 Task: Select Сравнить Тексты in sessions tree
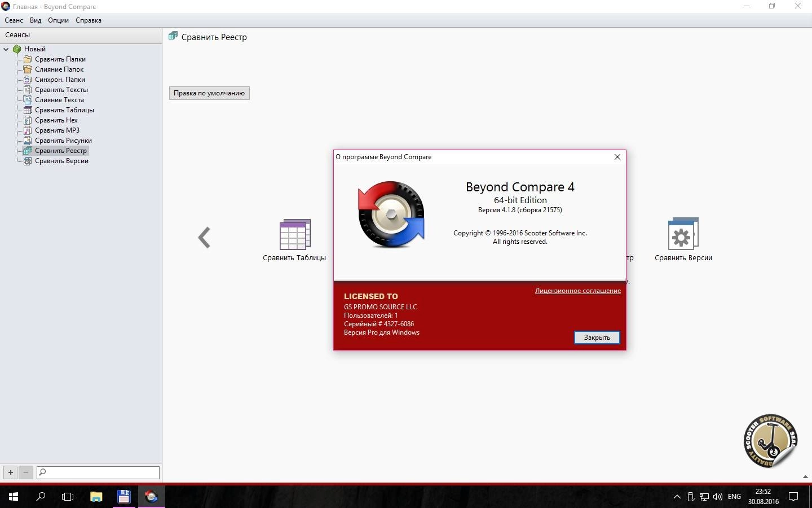61,90
